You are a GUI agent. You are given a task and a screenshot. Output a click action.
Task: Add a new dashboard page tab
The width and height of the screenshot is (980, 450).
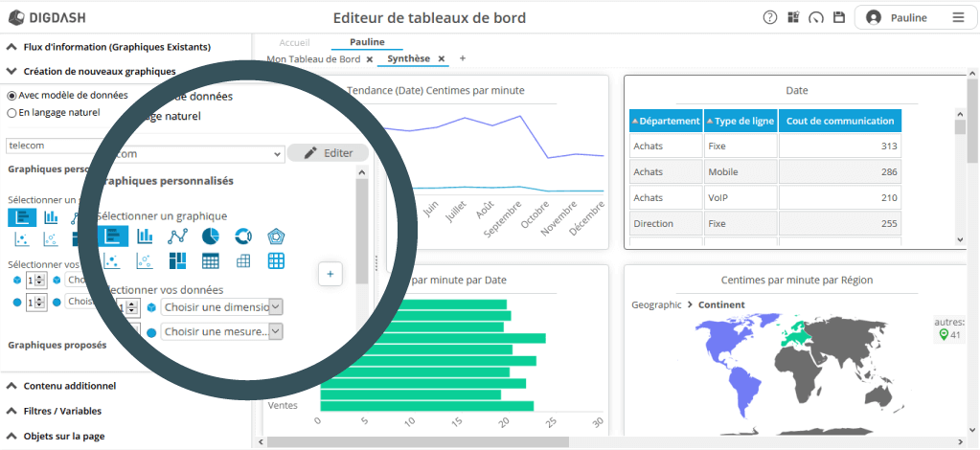pos(463,58)
